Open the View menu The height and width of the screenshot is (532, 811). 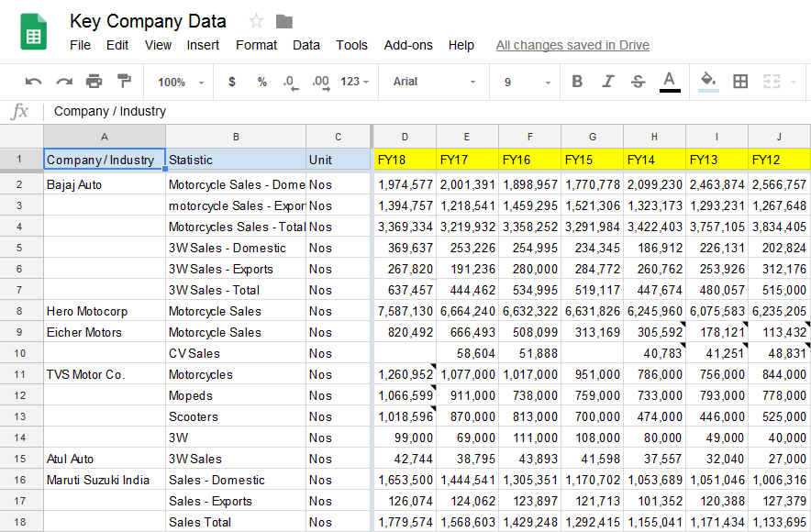158,46
